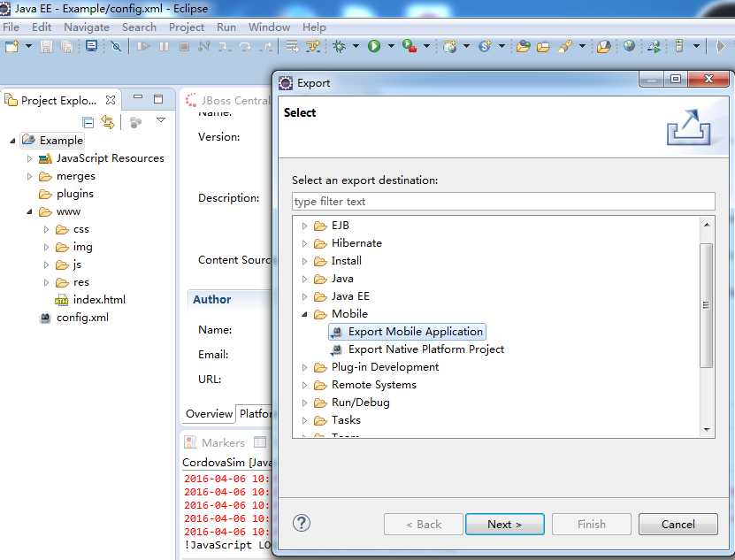
Task: Switch to the Overview tab
Action: [x=209, y=414]
